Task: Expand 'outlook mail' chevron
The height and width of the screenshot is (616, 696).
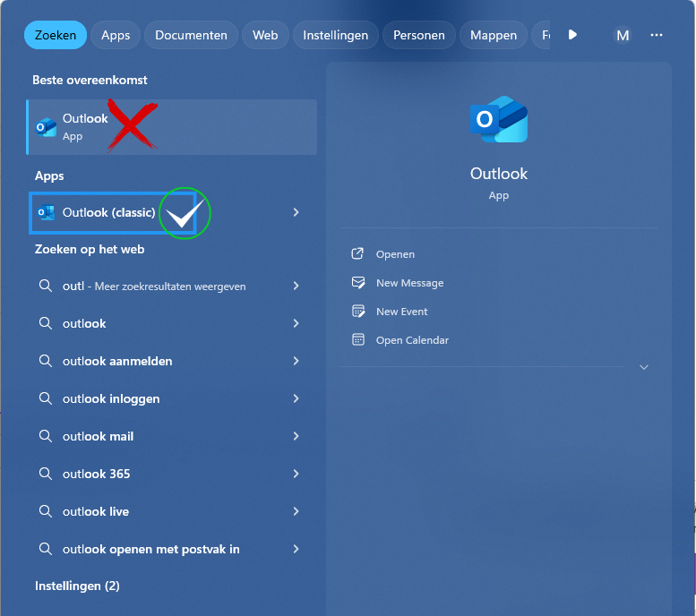Action: (x=296, y=436)
